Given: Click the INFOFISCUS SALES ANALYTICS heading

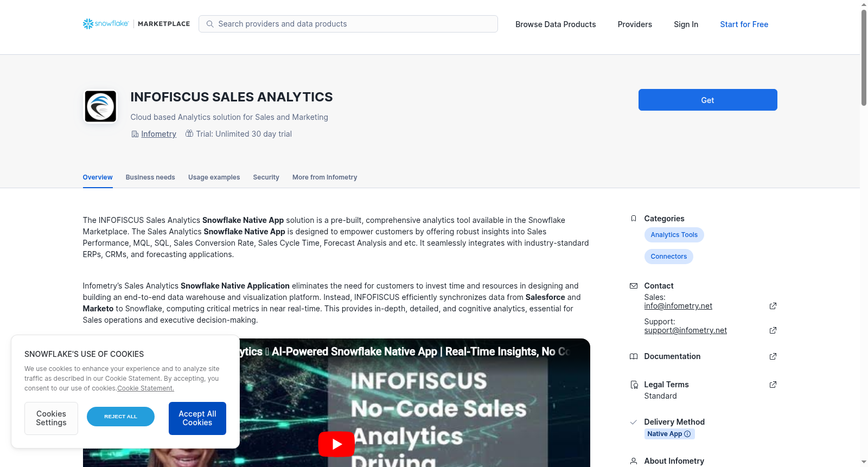Looking at the screenshot, I should 232,97.
